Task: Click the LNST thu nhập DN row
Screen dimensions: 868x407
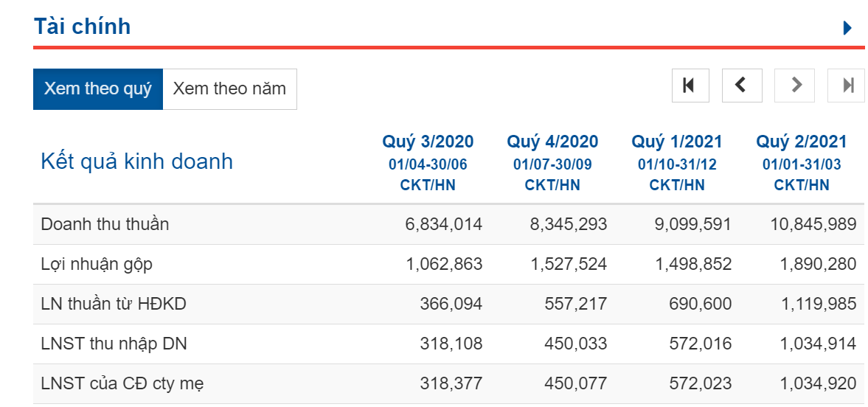Action: tap(108, 344)
